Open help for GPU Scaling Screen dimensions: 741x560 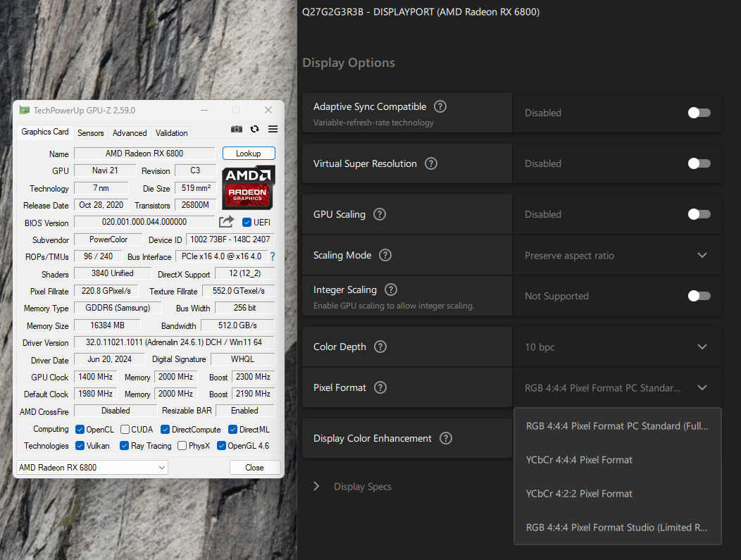tap(380, 214)
